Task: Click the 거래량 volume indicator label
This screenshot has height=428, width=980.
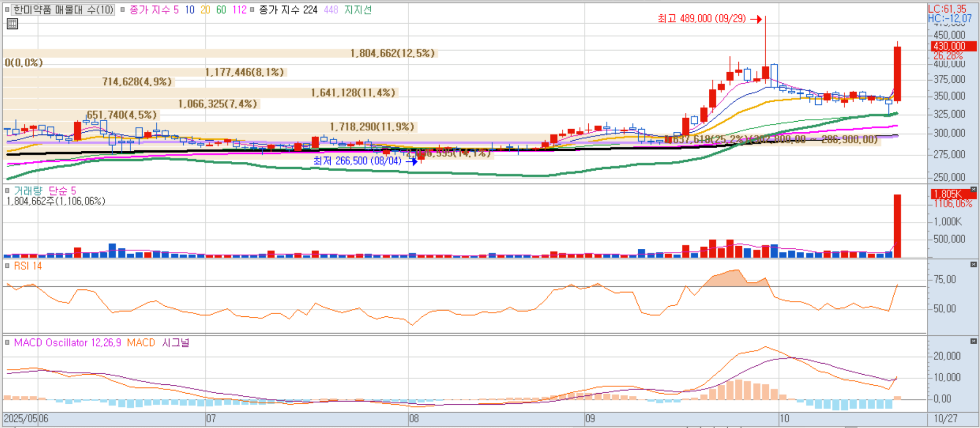Action: click(x=28, y=191)
